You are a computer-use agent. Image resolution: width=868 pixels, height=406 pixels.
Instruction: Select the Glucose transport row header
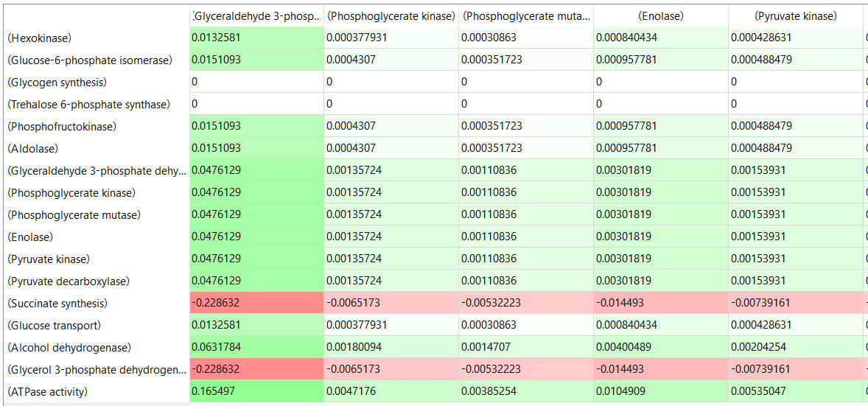click(x=54, y=325)
